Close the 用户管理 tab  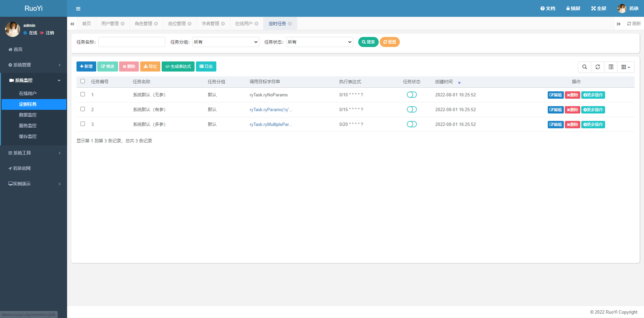(x=123, y=24)
